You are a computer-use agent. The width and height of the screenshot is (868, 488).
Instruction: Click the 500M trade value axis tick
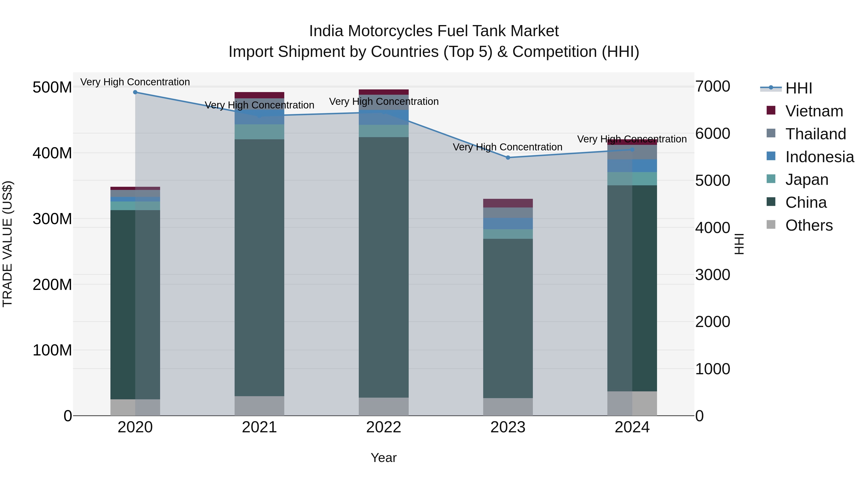coord(52,87)
